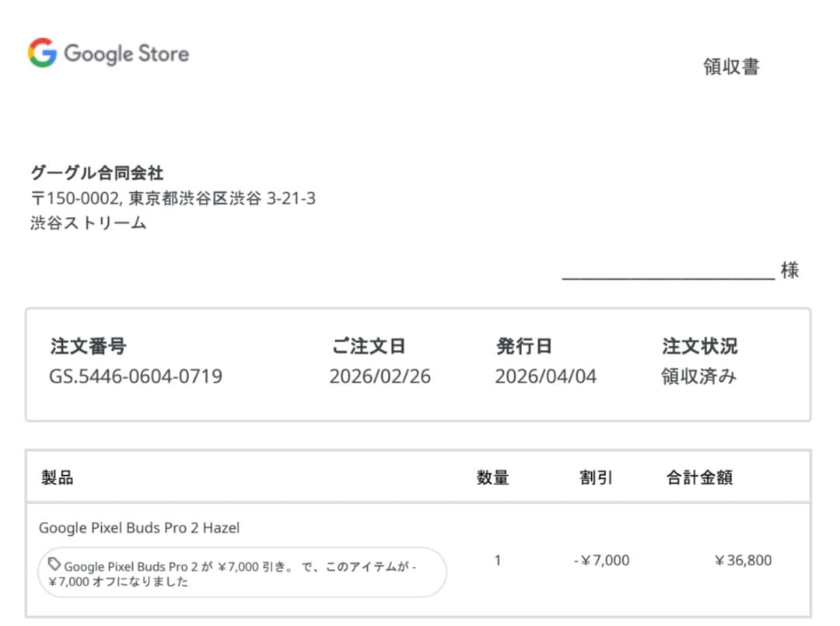Click the 発行日 label
The image size is (840, 626).
524,346
